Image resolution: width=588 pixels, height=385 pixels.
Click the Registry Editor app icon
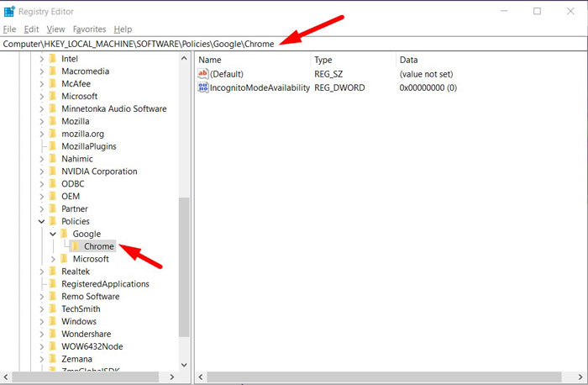coord(9,11)
